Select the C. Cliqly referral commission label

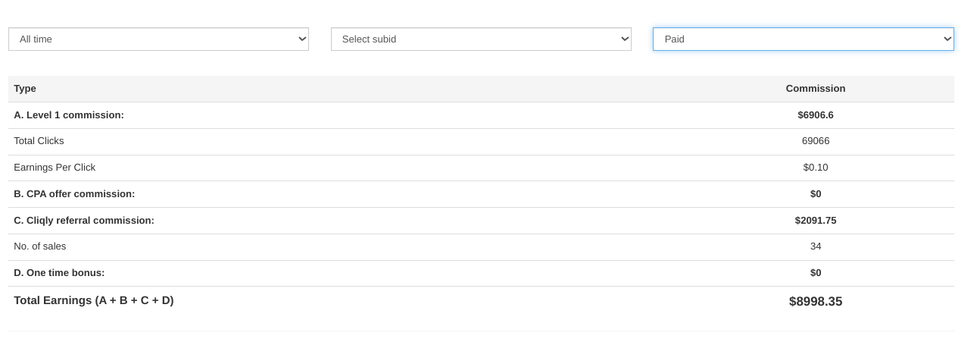84,221
